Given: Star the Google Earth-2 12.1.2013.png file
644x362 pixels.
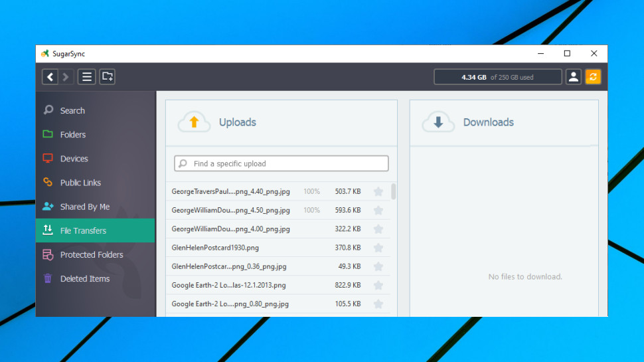Looking at the screenshot, I should 378,285.
